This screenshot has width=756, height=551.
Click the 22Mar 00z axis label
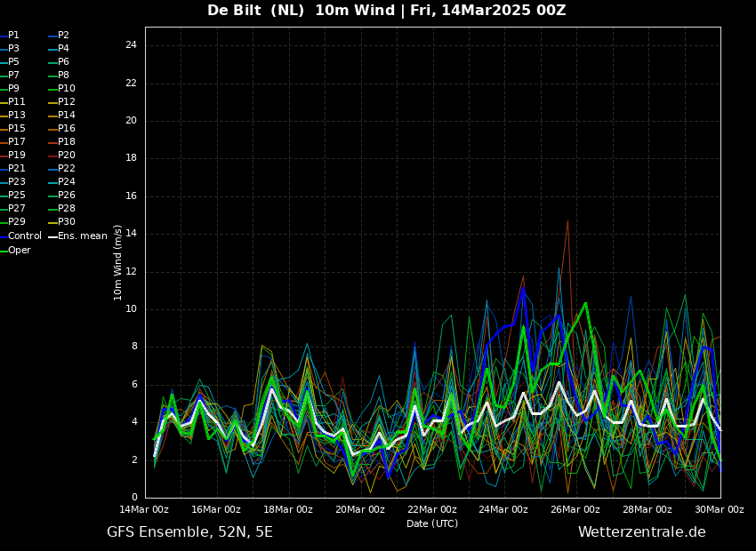coord(432,509)
